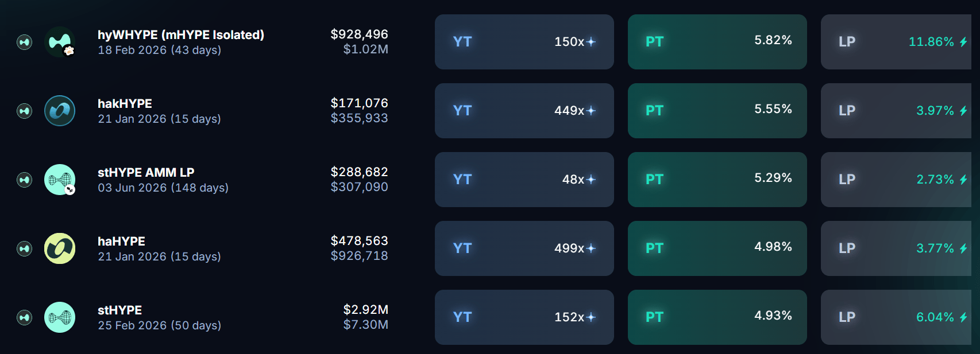Open the LP 3.77% button for haHYPE
This screenshot has width=980, height=354.
tap(896, 248)
